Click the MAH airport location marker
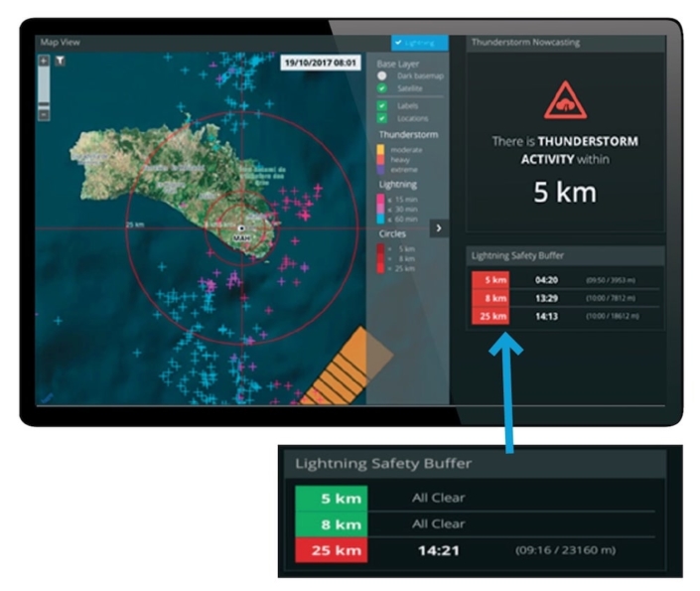Viewport: 700px width, 591px height. (241, 228)
